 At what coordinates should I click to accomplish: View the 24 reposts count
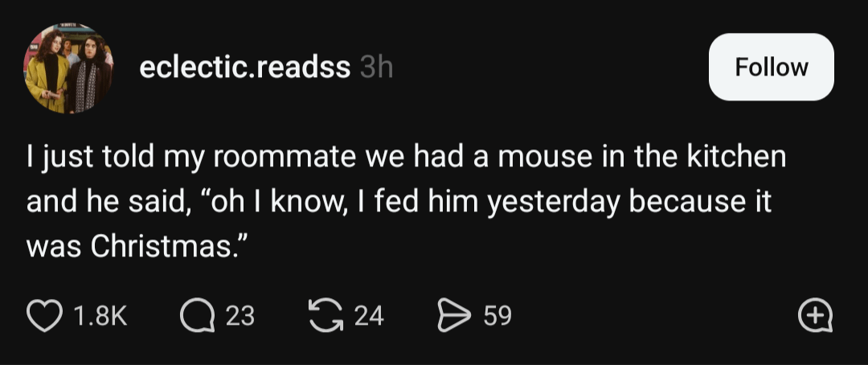click(369, 316)
